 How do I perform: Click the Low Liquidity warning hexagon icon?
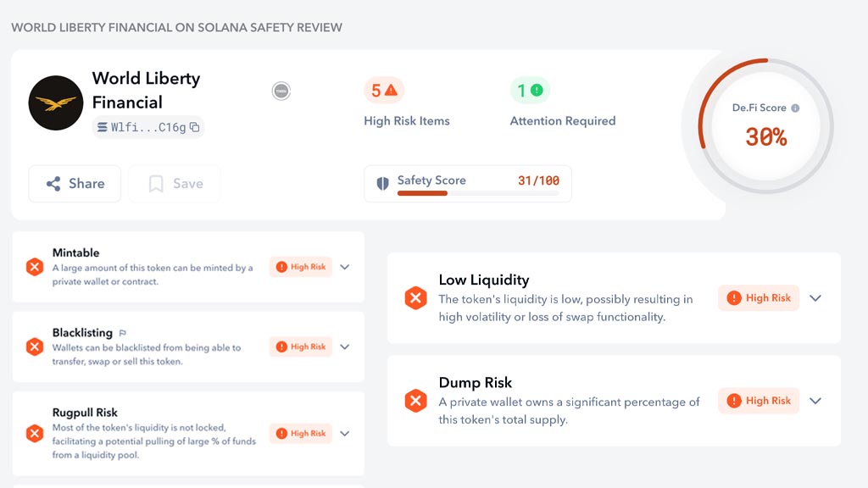pos(415,298)
